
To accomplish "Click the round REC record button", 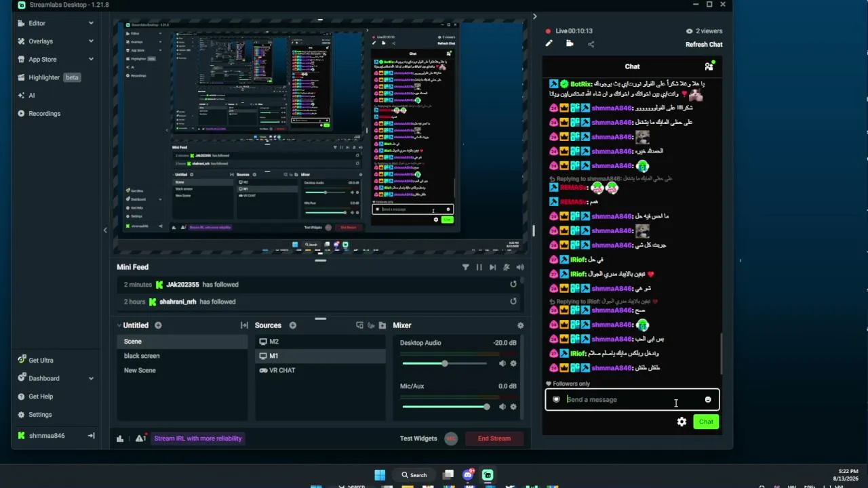I will pos(451,439).
